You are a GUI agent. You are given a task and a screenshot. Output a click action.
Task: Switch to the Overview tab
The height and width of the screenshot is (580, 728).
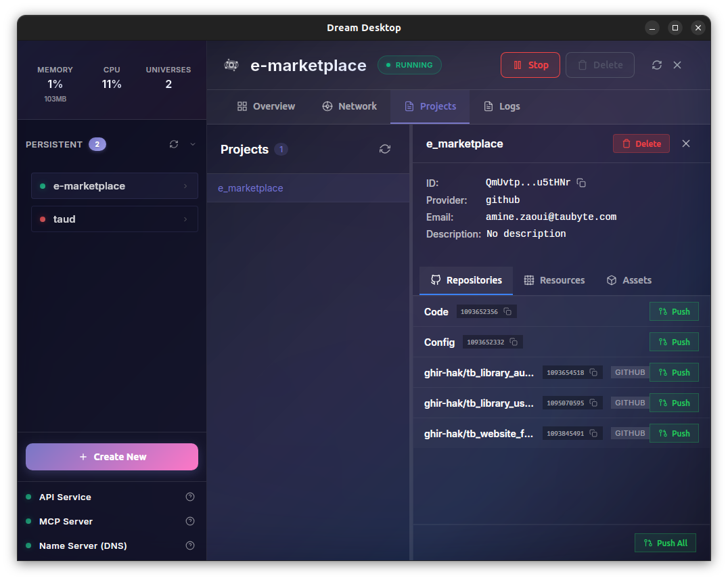(266, 106)
